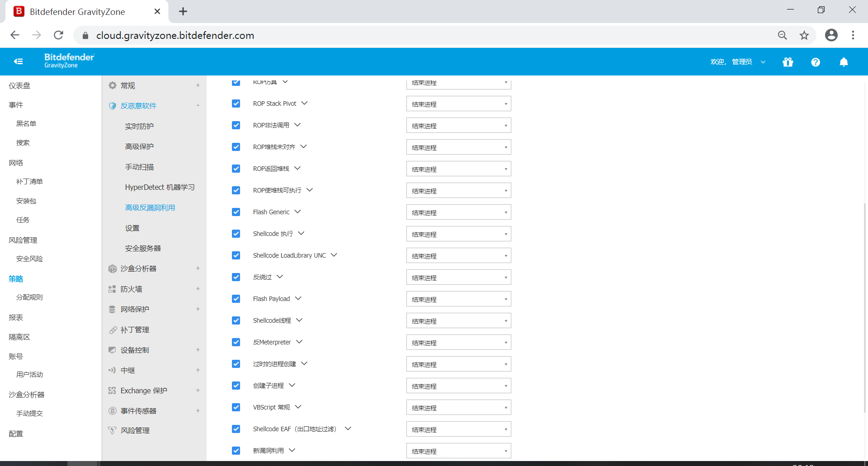Open the action dropdown for ROP Stack Pivot
The height and width of the screenshot is (466, 868).
458,104
